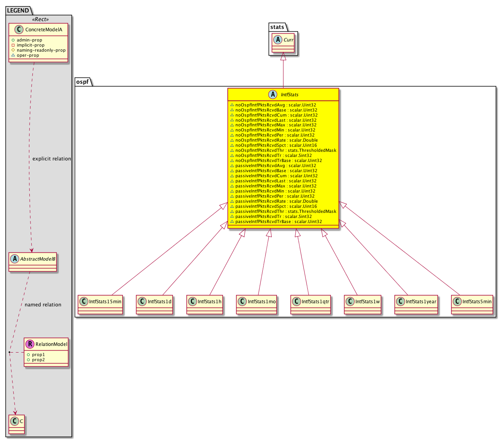Click the 'explicit relation' label
The image size is (504, 441).
(52, 158)
